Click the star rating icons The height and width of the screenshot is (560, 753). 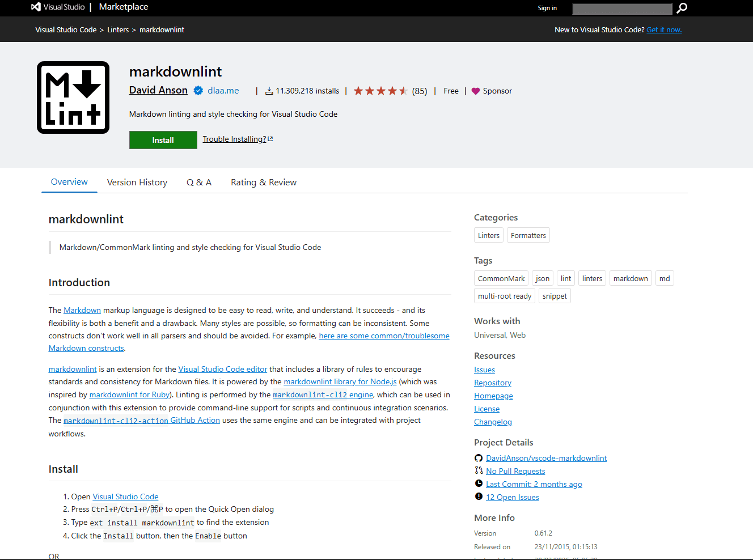[x=380, y=91]
